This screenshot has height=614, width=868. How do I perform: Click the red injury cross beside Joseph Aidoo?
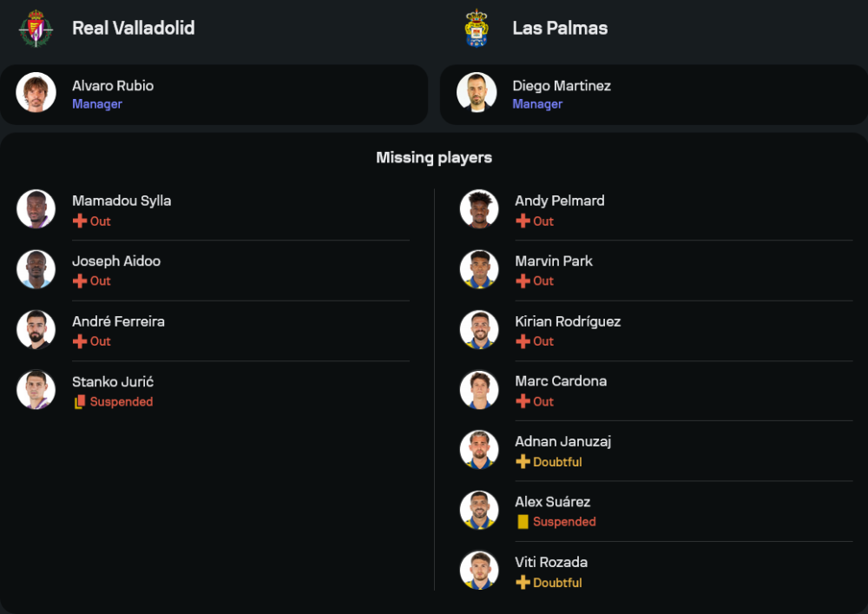pos(80,281)
